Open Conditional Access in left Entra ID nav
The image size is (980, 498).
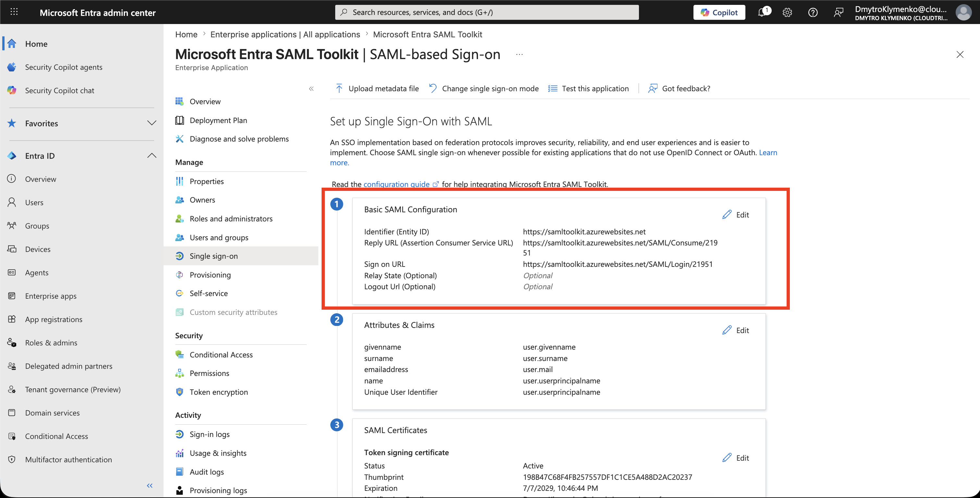click(x=56, y=436)
